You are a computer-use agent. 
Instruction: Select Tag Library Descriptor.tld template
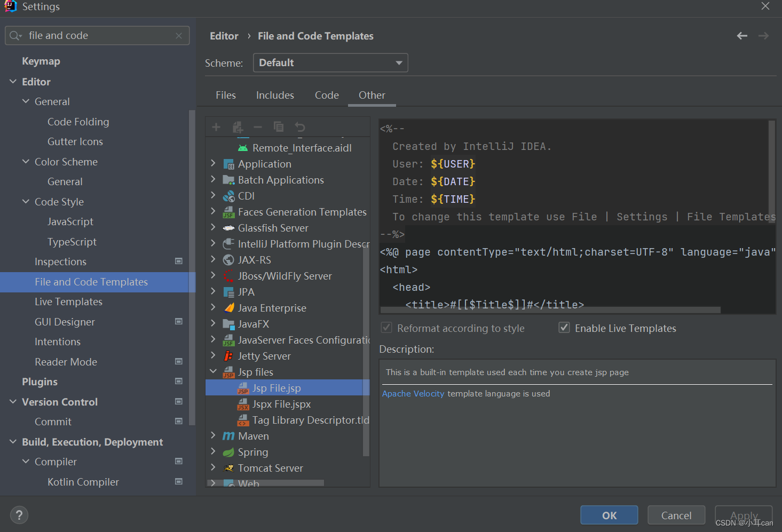[x=311, y=420]
